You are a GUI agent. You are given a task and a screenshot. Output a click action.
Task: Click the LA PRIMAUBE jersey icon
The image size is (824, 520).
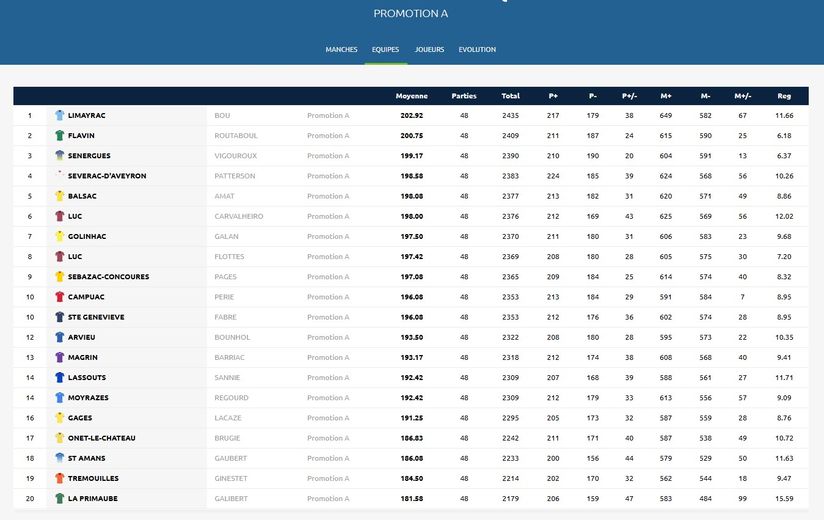pyautogui.click(x=60, y=498)
